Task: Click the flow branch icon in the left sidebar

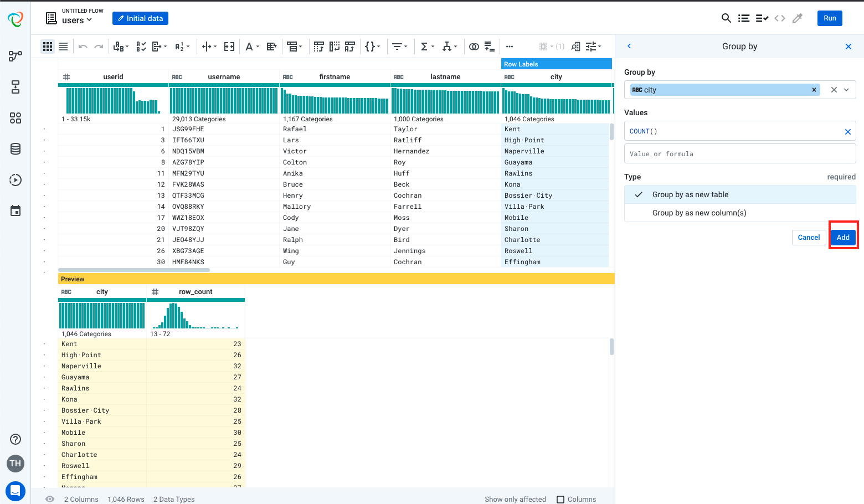Action: [15, 56]
